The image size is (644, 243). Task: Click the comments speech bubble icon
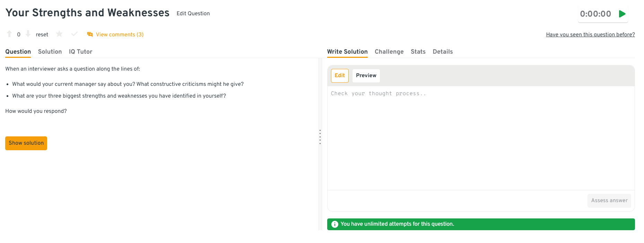click(90, 35)
